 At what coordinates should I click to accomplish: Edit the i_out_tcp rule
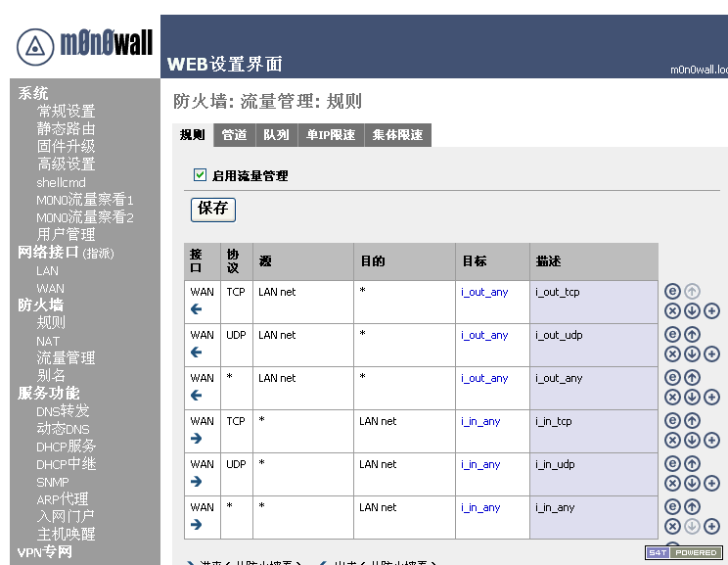pos(672,292)
